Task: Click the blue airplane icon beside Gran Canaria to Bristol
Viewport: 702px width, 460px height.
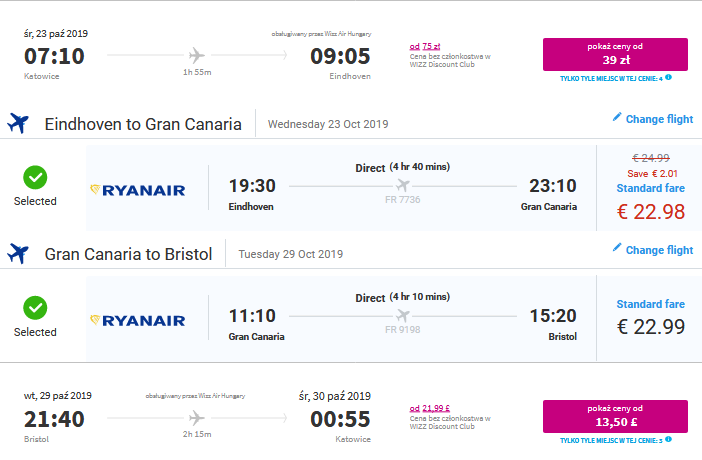Action: coord(18,254)
